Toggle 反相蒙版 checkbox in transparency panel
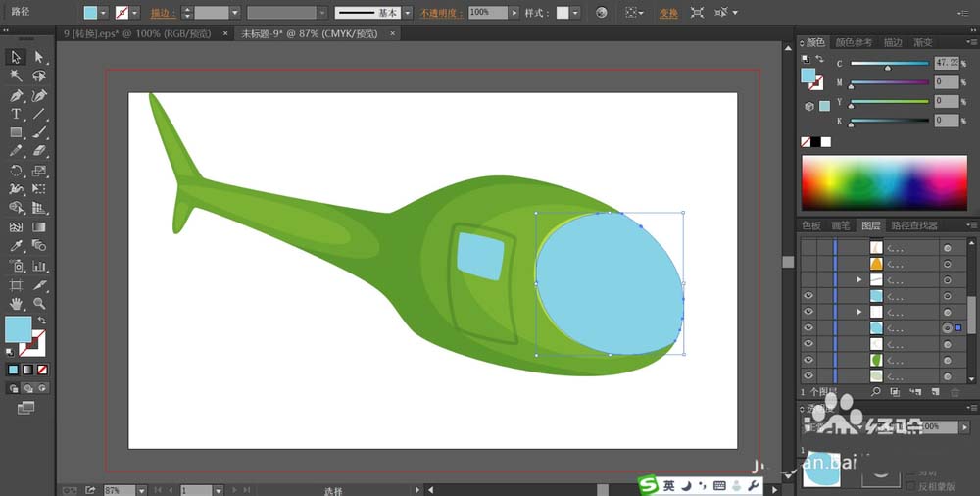This screenshot has width=980, height=496. (911, 485)
